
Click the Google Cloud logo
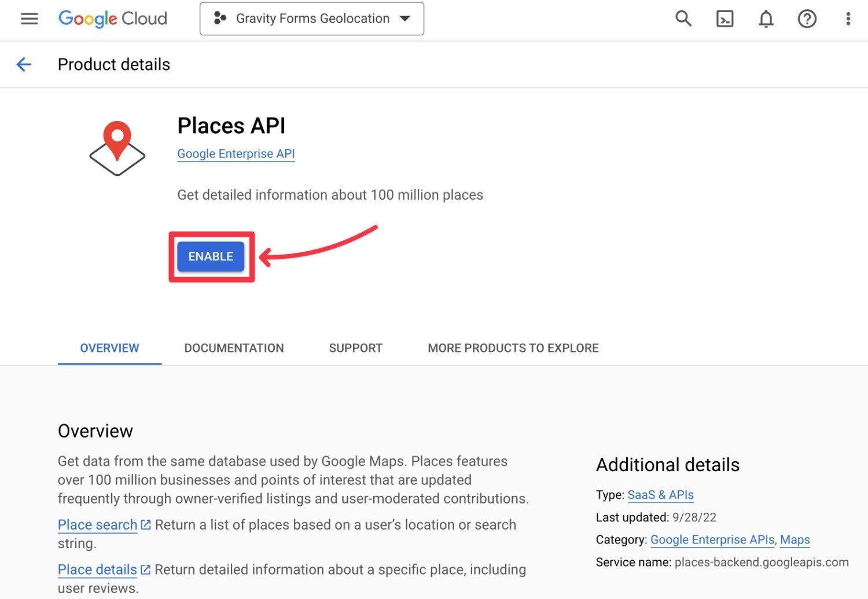112,19
